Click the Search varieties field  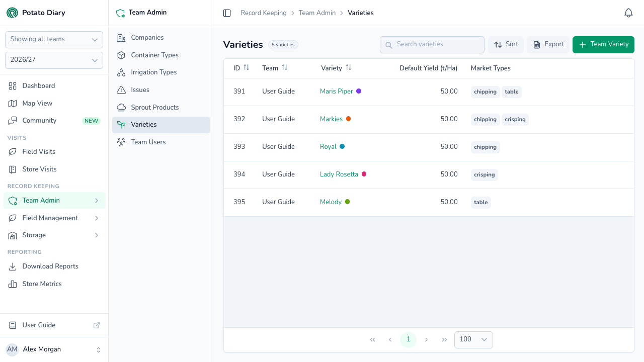click(x=432, y=44)
